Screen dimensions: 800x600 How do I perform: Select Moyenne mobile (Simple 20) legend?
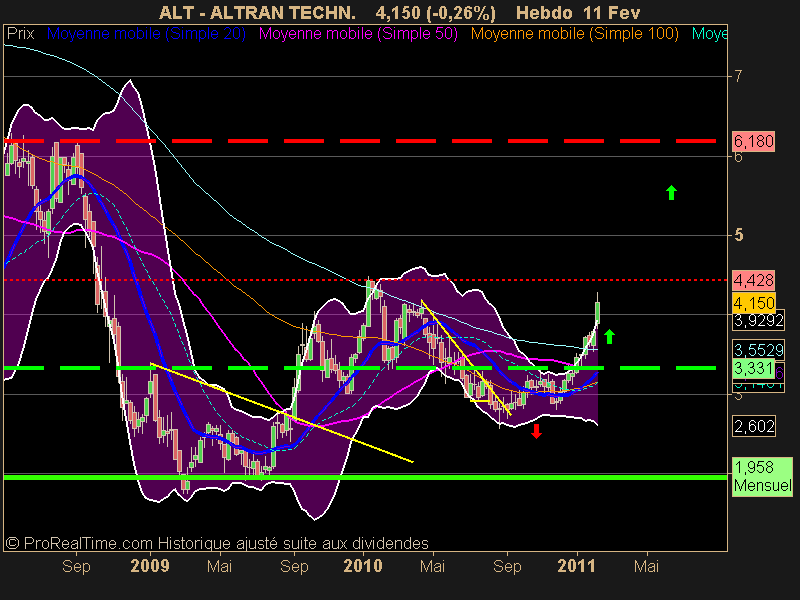(x=146, y=34)
